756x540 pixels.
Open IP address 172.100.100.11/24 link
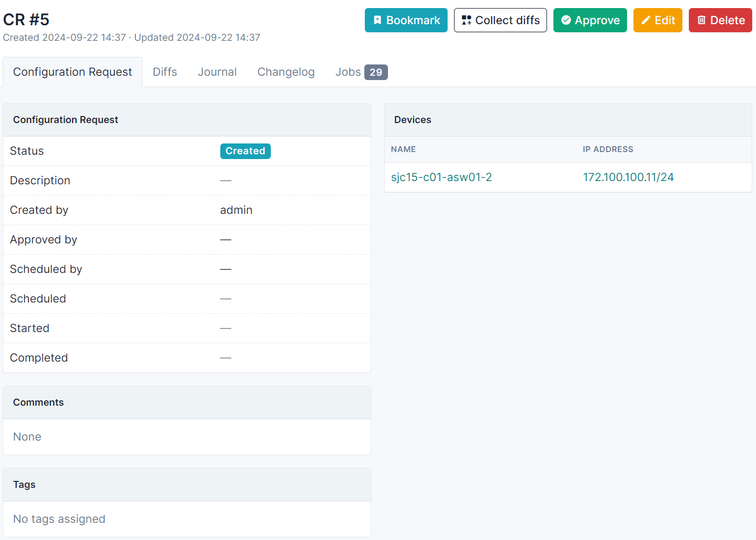[x=628, y=177]
